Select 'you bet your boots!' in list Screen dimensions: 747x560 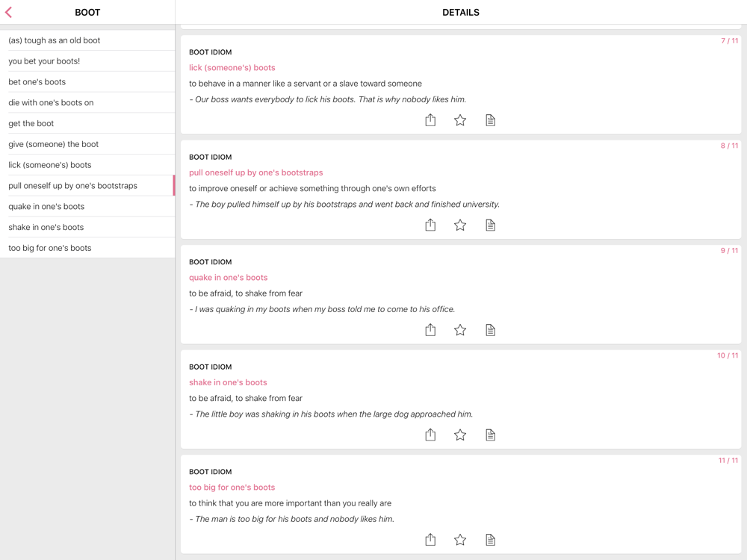(x=44, y=61)
